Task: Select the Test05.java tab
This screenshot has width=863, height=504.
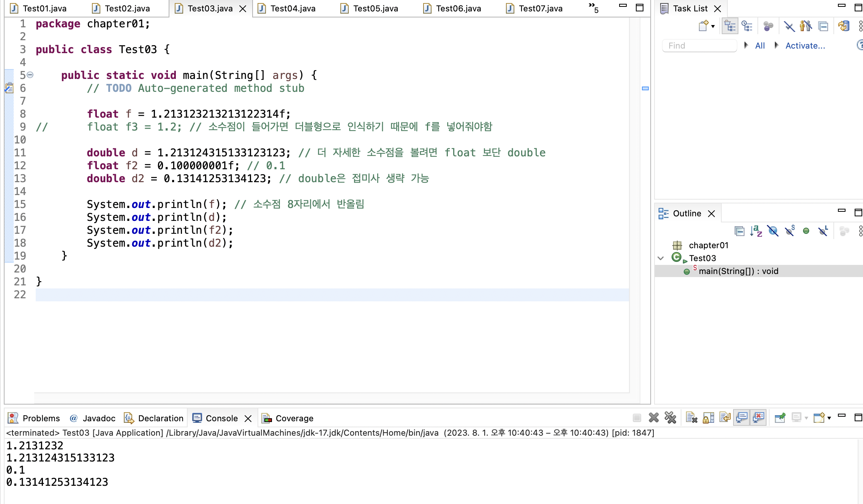Action: [x=375, y=8]
